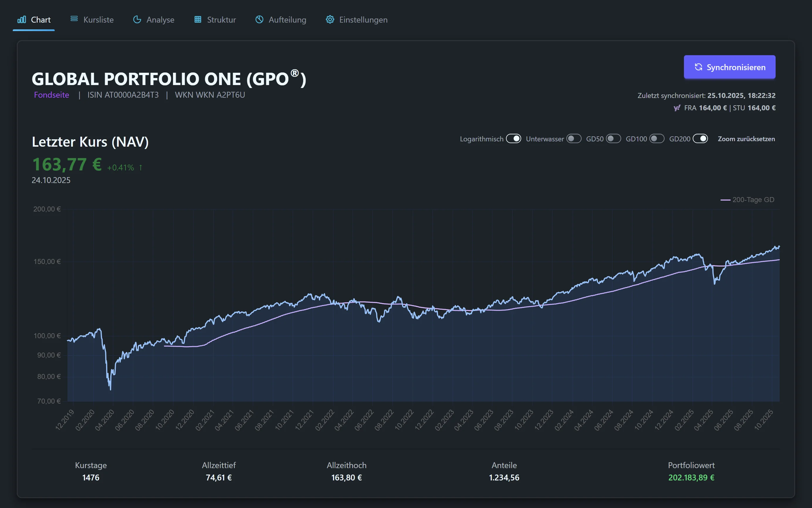Click the refresh icon in Synchronisieren button
The height and width of the screenshot is (508, 812).
tap(698, 67)
